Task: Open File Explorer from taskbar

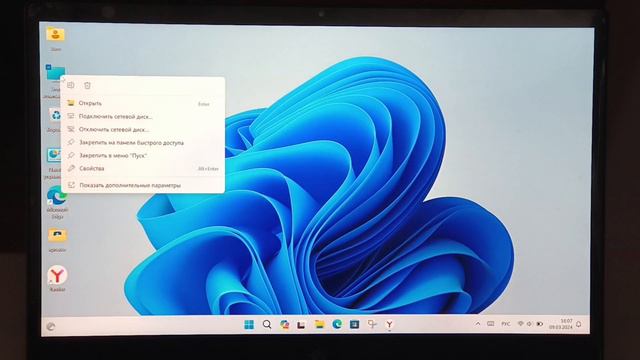Action: pos(319,324)
